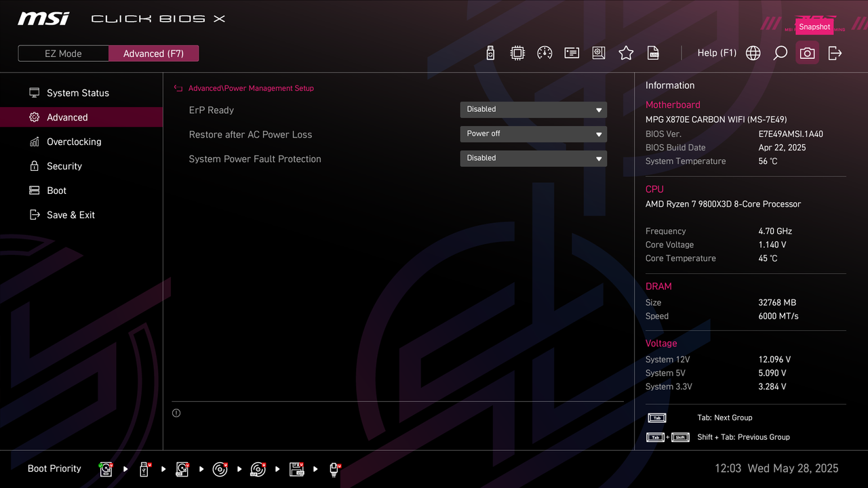The width and height of the screenshot is (868, 488).
Task: Open the info card icon in the toolbar
Action: click(572, 53)
